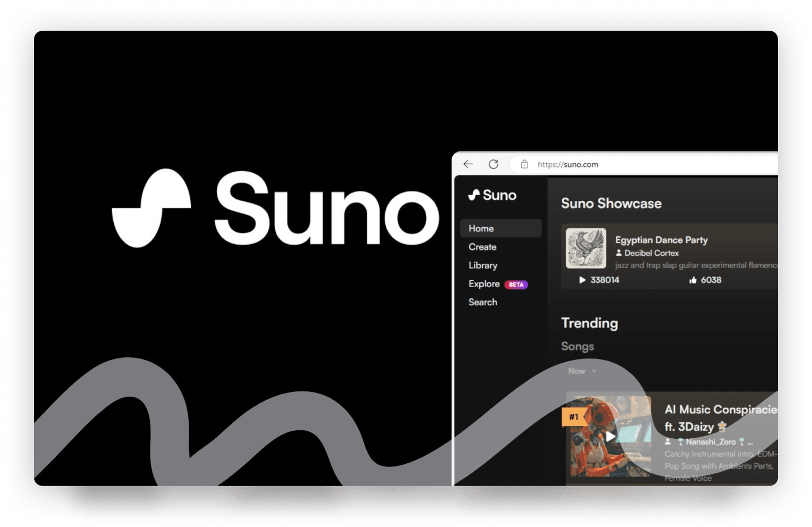Image resolution: width=812 pixels, height=527 pixels.
Task: Click the lock icon in address bar
Action: tap(525, 164)
